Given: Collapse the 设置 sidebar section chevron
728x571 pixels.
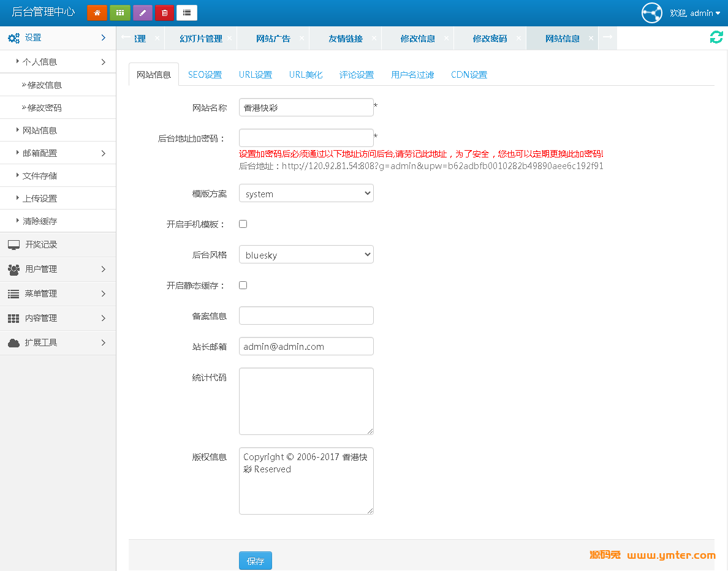Looking at the screenshot, I should pos(104,37).
